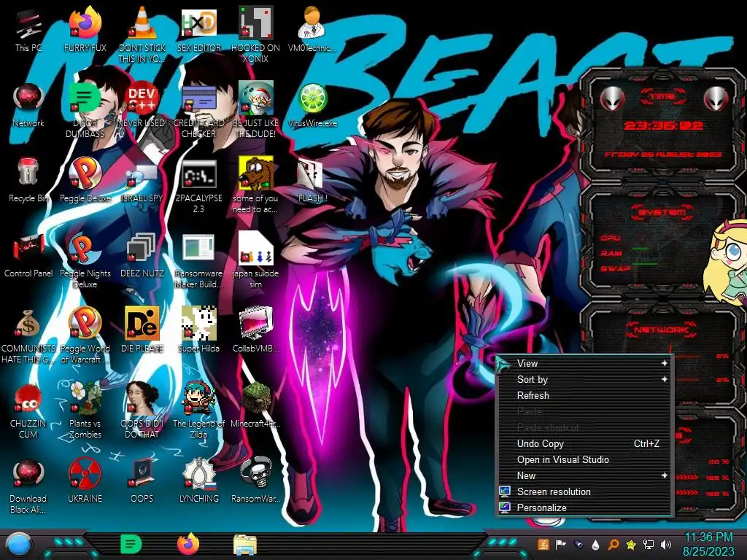Select the dog icon 'some of you need'

tap(255, 184)
